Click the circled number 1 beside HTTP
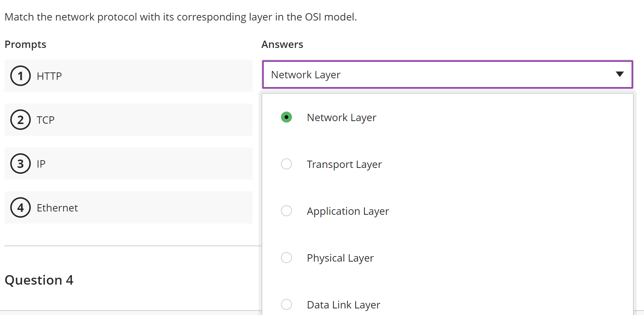The width and height of the screenshot is (644, 315). (x=21, y=76)
